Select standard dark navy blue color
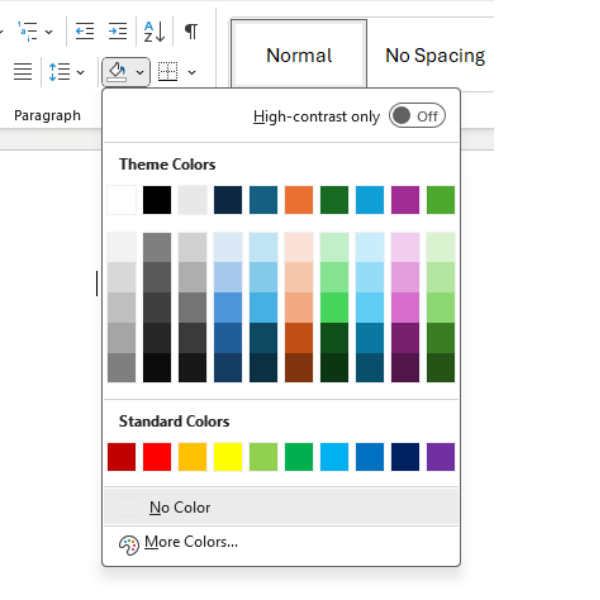This screenshot has height=600, width=600. (405, 457)
